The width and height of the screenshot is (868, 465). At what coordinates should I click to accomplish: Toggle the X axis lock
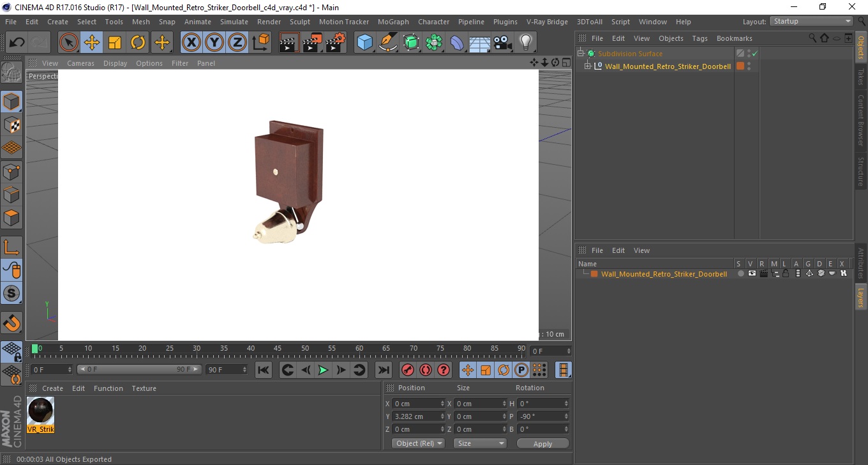pos(191,43)
